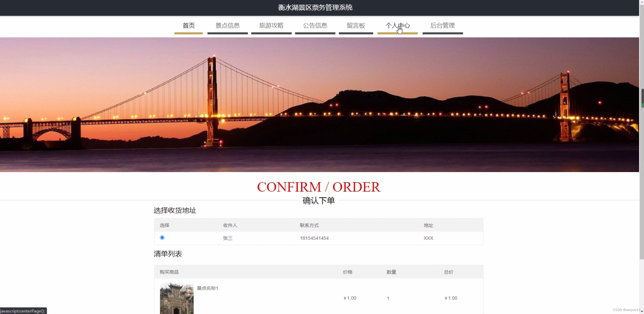Select 公告信息 in navigation bar
Viewport: 644px width, 314px height.
pyautogui.click(x=315, y=25)
